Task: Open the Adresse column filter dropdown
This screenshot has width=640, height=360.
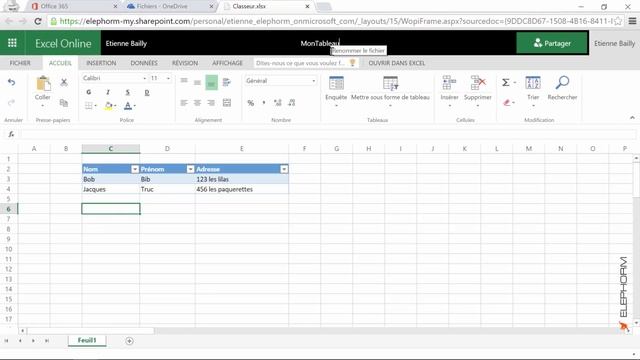Action: coord(284,169)
